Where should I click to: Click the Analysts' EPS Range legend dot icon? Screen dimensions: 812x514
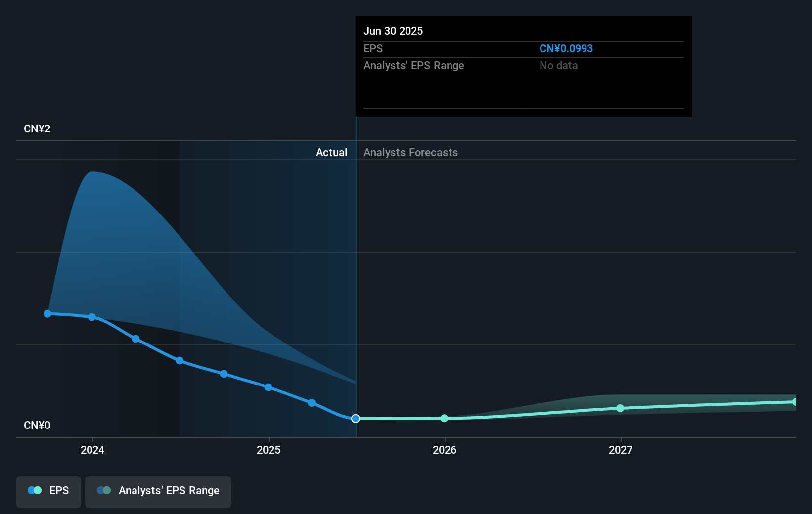(104, 490)
